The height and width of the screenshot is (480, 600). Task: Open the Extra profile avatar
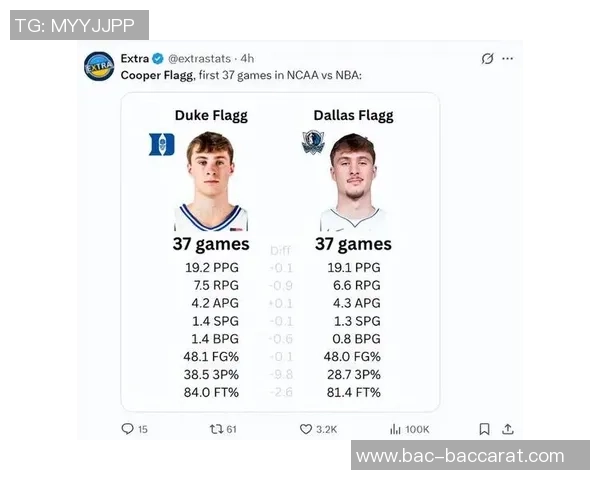(99, 66)
